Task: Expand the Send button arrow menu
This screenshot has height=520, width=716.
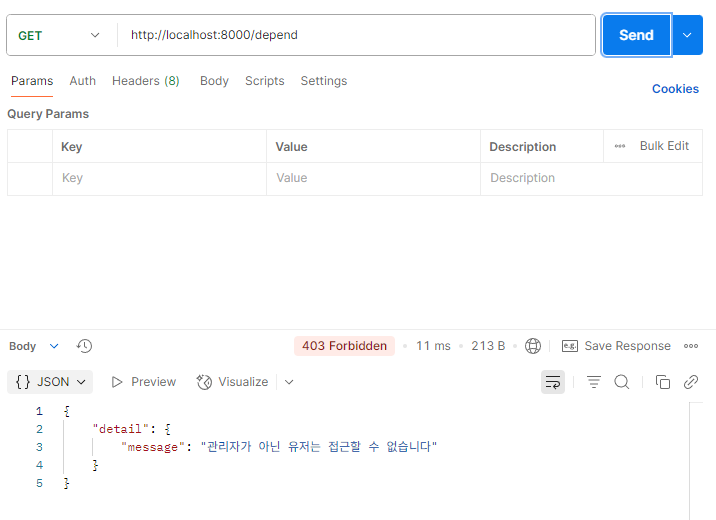Action: tap(687, 35)
